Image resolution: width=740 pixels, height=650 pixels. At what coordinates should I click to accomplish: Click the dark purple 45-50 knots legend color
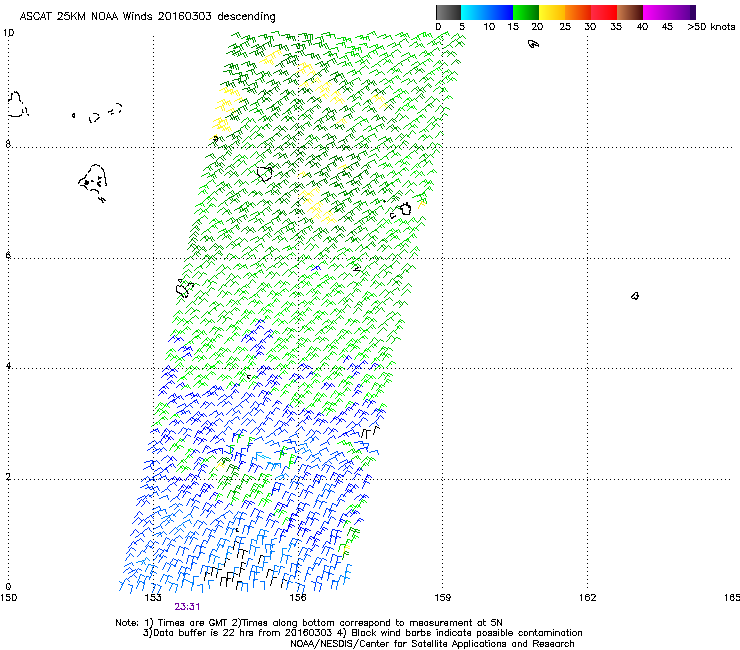(682, 12)
